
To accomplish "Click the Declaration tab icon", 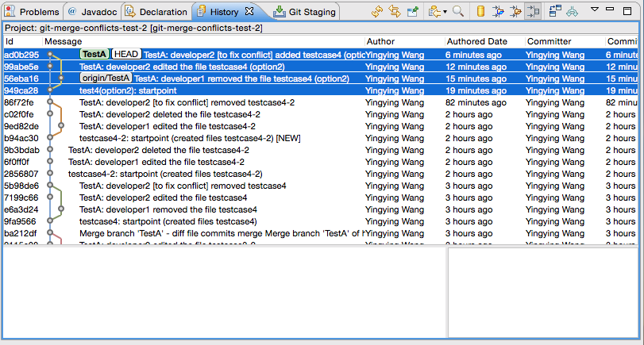I will [x=130, y=11].
